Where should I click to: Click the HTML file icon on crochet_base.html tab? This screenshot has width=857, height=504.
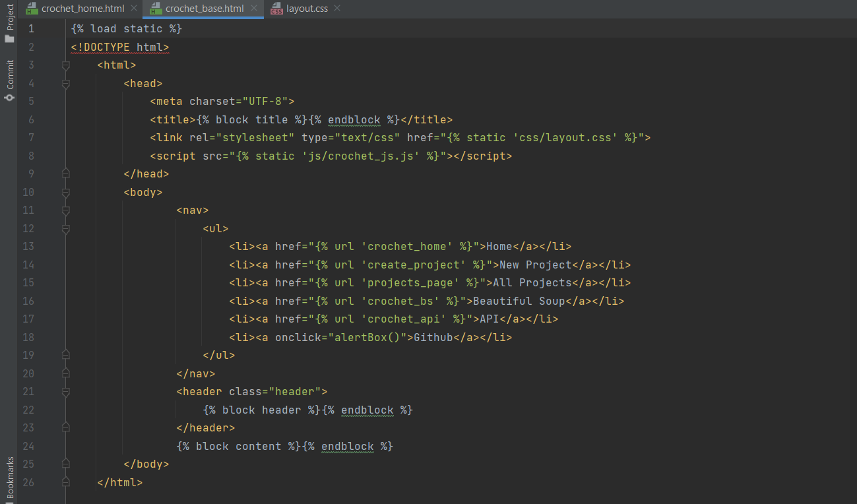(156, 9)
